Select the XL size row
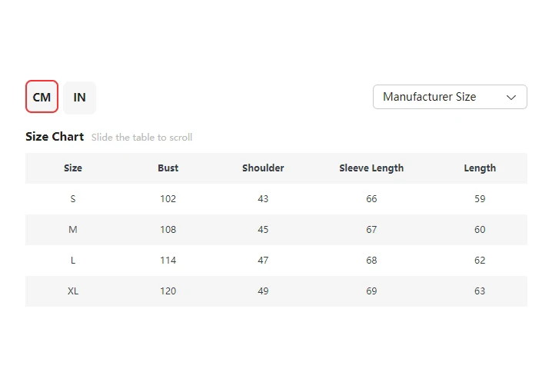552x392 pixels. coord(73,291)
